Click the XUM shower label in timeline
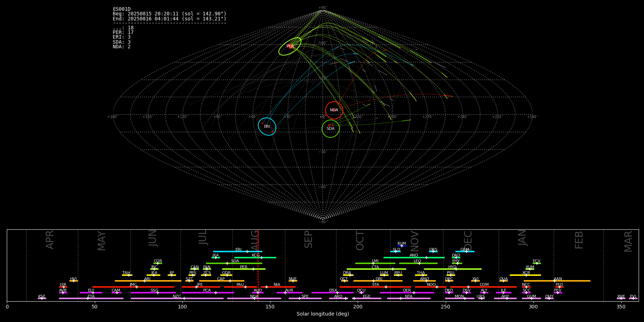The height and width of the screenshot is (322, 644). (x=530, y=267)
